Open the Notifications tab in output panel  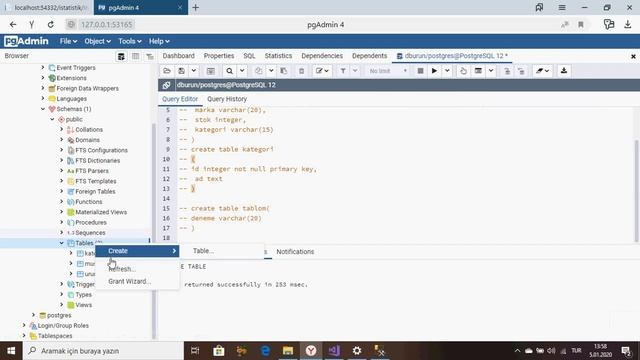tap(295, 252)
